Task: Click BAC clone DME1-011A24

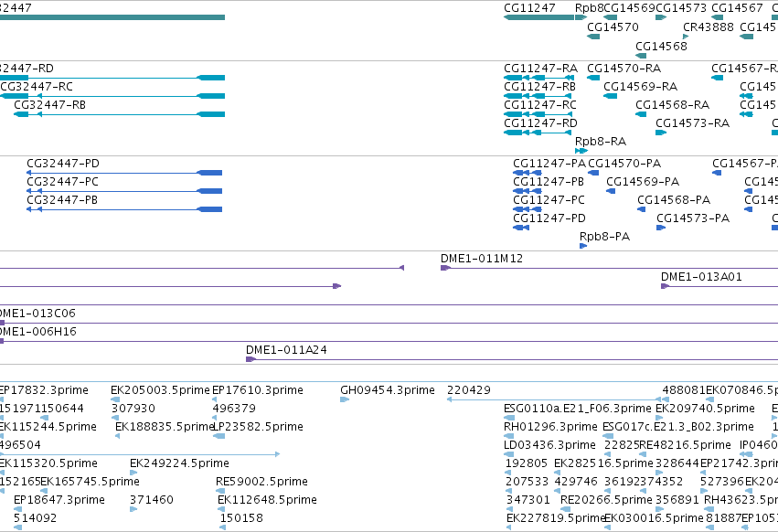Action: click(x=287, y=350)
